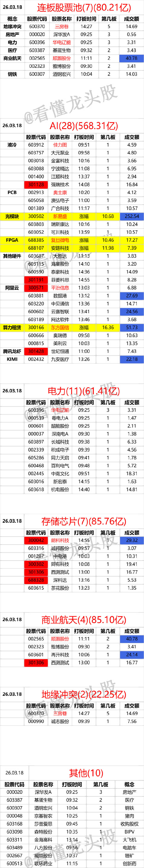
Task: Click the 光模块 concept label
Action: pyautogui.click(x=12, y=216)
